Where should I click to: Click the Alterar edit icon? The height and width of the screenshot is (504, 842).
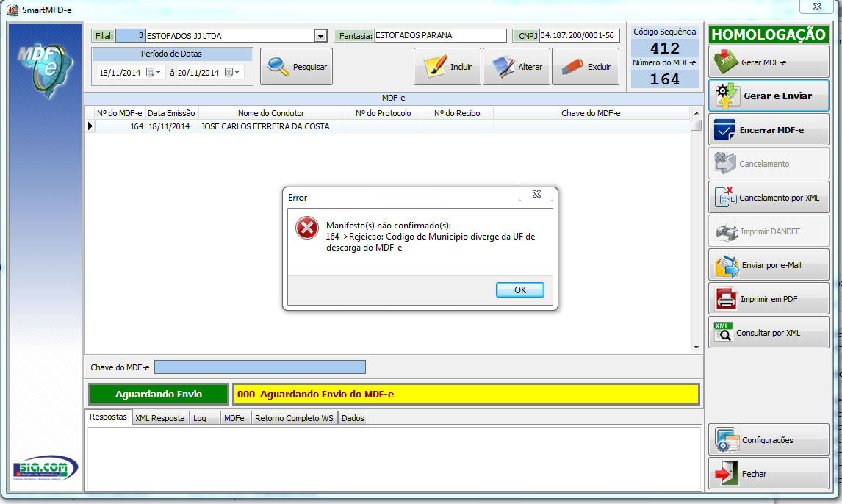504,67
